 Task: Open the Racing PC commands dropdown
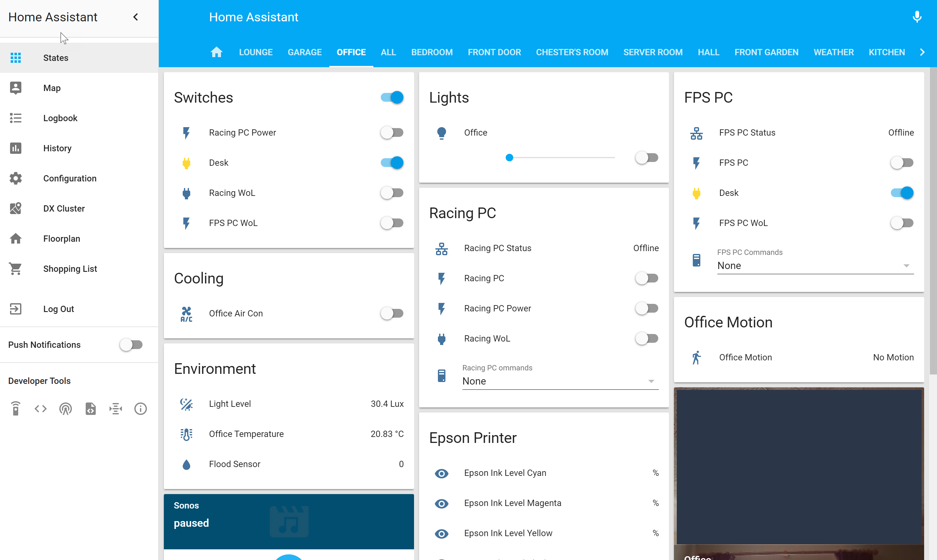pyautogui.click(x=560, y=381)
